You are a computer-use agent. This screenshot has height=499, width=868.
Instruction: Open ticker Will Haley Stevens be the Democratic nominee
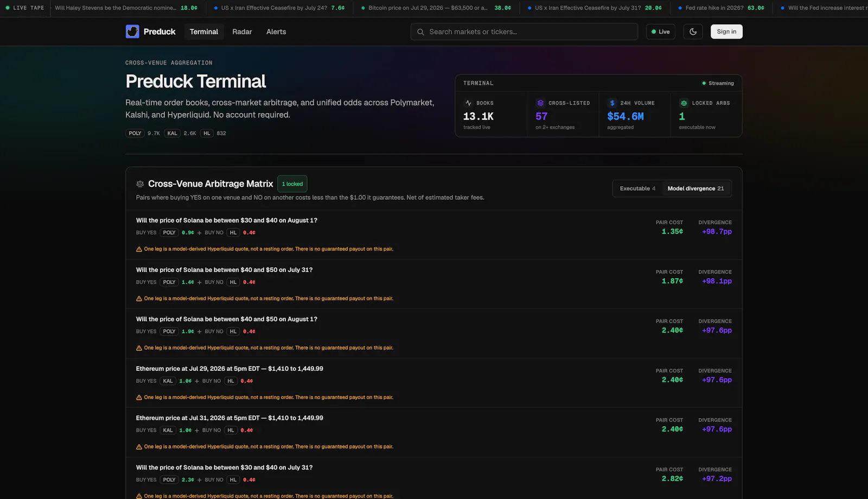(x=126, y=8)
